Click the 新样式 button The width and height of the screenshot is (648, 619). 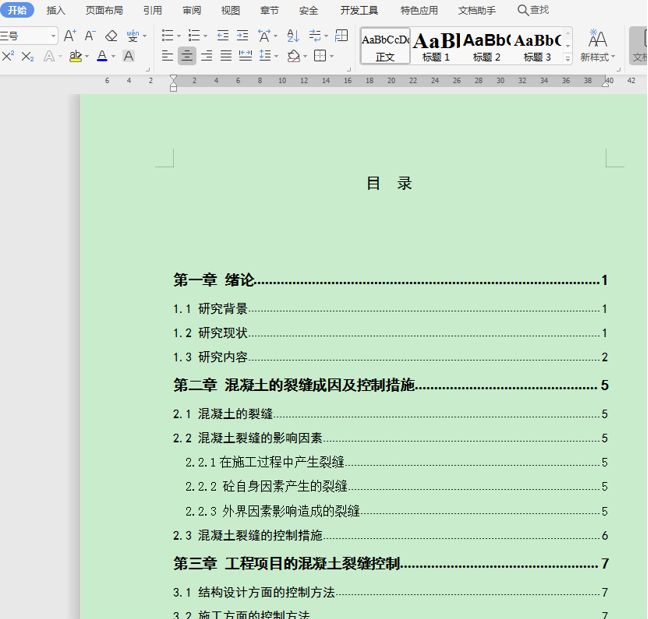[x=598, y=46]
